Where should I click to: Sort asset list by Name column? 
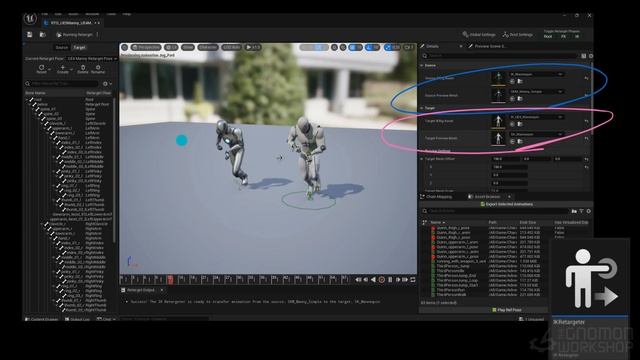(438, 222)
